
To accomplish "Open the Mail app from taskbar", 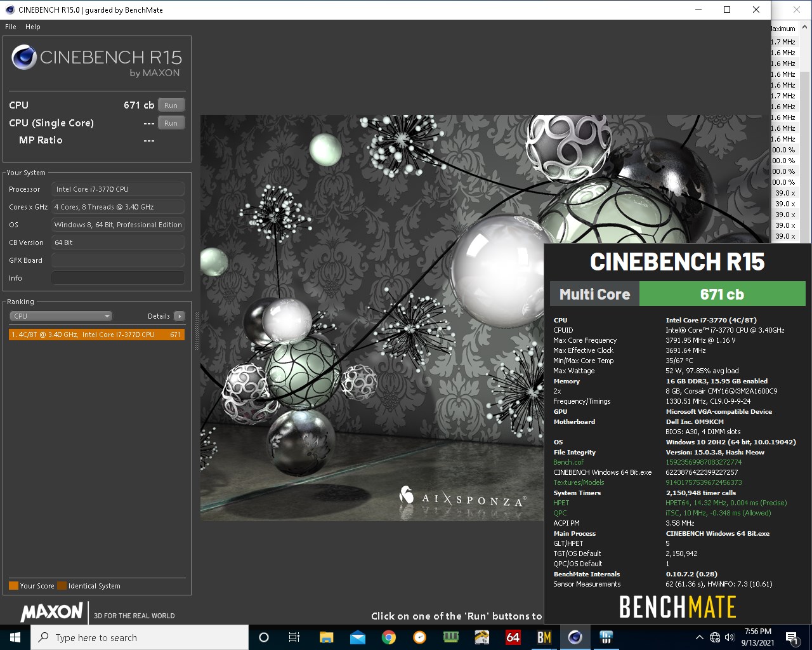I will 357,637.
